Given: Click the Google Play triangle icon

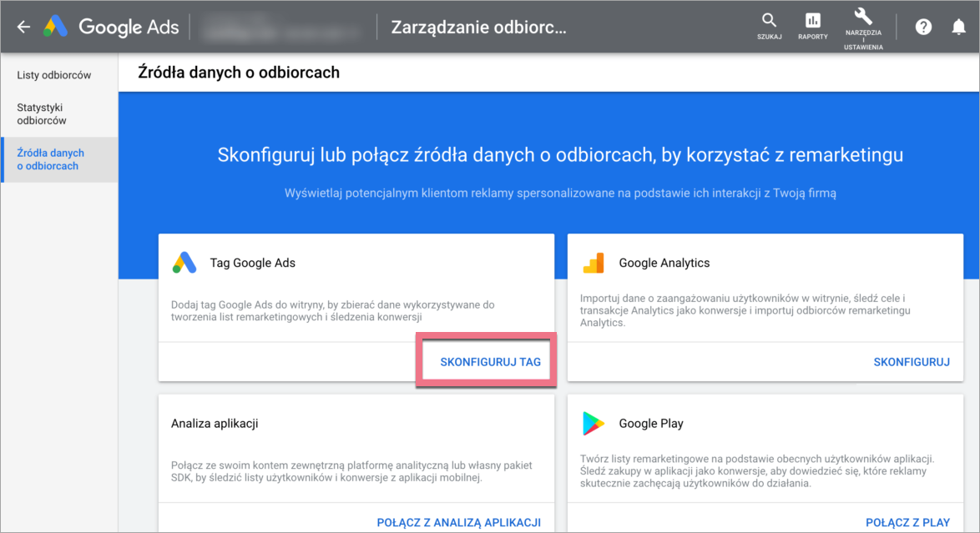Looking at the screenshot, I should (594, 424).
